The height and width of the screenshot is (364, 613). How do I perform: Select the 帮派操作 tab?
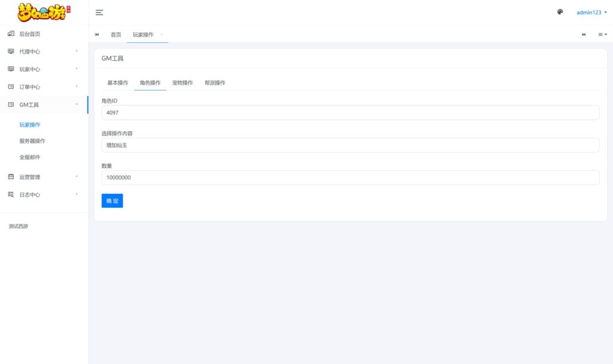click(215, 83)
